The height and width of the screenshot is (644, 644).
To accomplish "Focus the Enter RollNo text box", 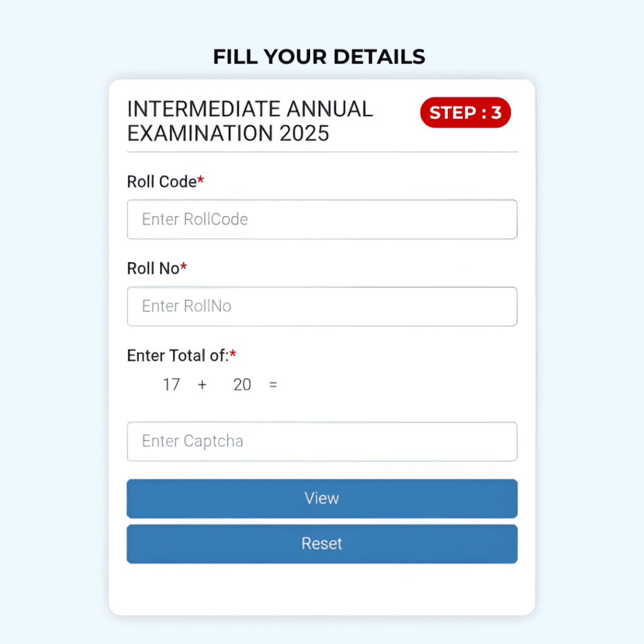I will 322,306.
